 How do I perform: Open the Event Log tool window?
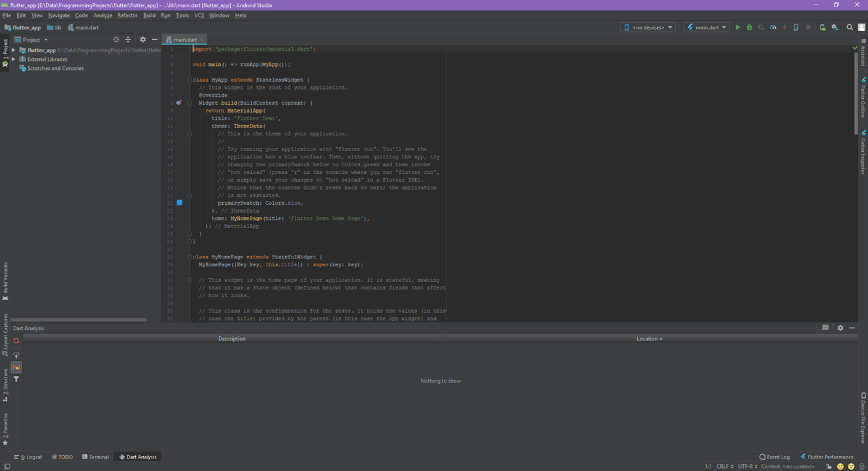click(x=775, y=457)
